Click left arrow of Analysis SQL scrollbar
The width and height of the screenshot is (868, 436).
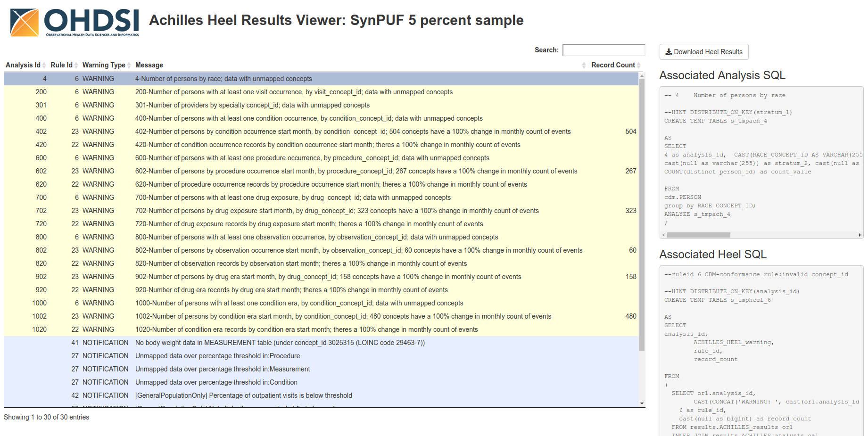coord(663,235)
